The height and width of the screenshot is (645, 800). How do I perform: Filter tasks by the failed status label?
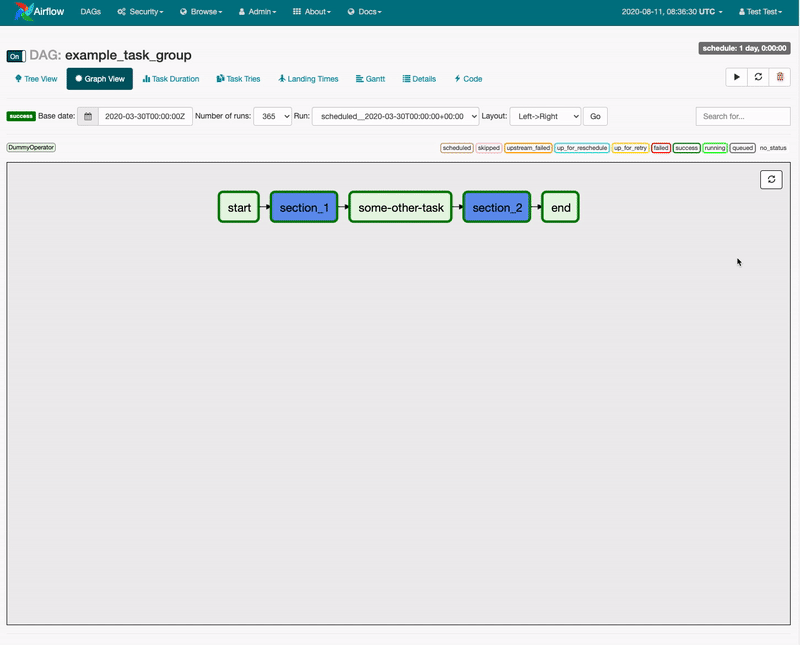[x=660, y=147]
